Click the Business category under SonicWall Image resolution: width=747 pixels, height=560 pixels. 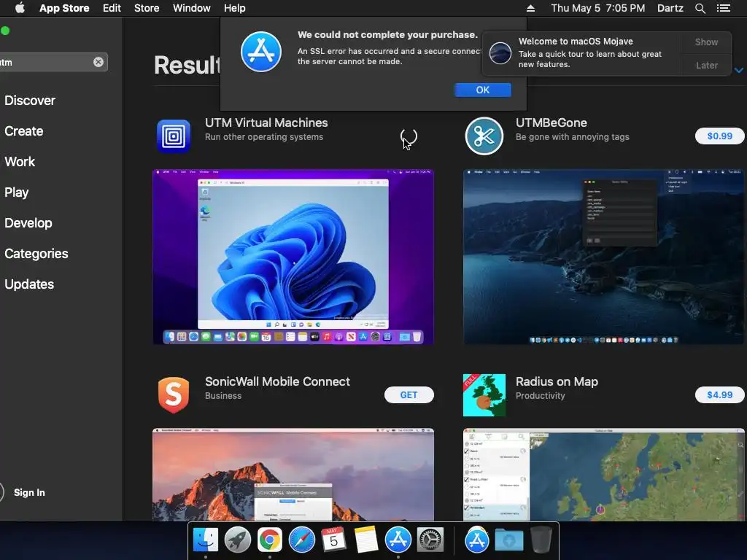point(223,396)
